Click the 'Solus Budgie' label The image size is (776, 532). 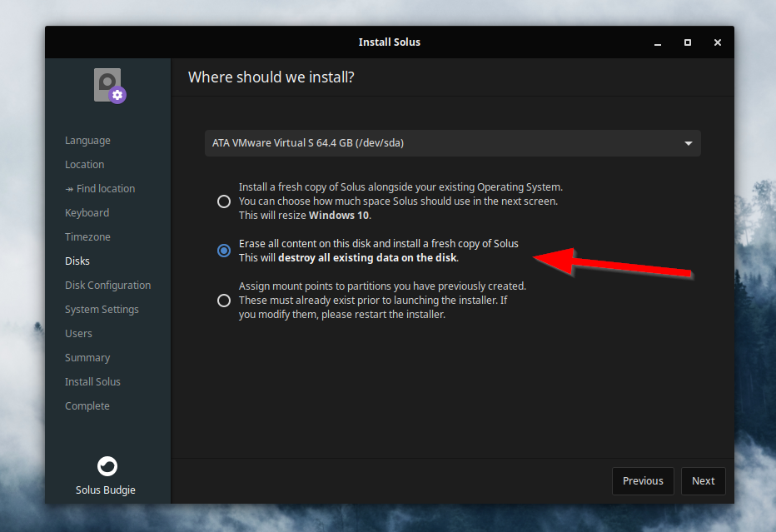[x=106, y=490]
